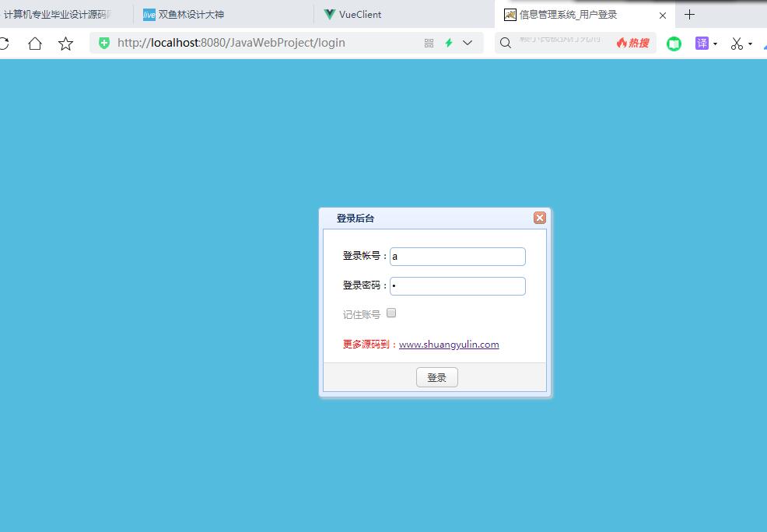Close the 信息管理系统_用户登录 tab
The width and height of the screenshot is (767, 532).
coord(663,15)
